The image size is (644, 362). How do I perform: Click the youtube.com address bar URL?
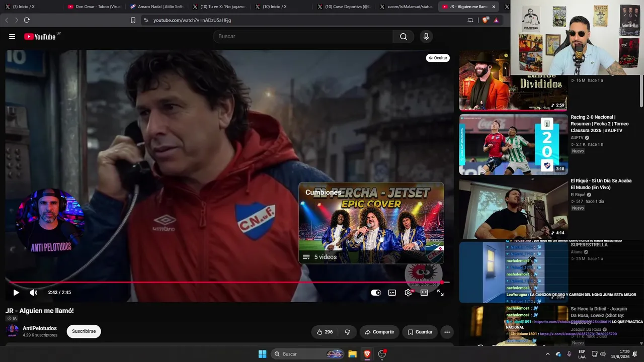[192, 20]
